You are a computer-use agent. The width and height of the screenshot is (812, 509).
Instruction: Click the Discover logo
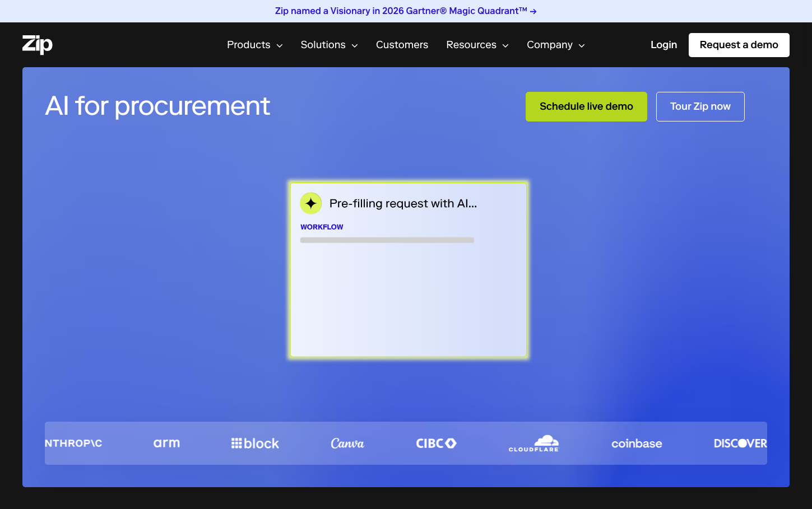pos(740,443)
